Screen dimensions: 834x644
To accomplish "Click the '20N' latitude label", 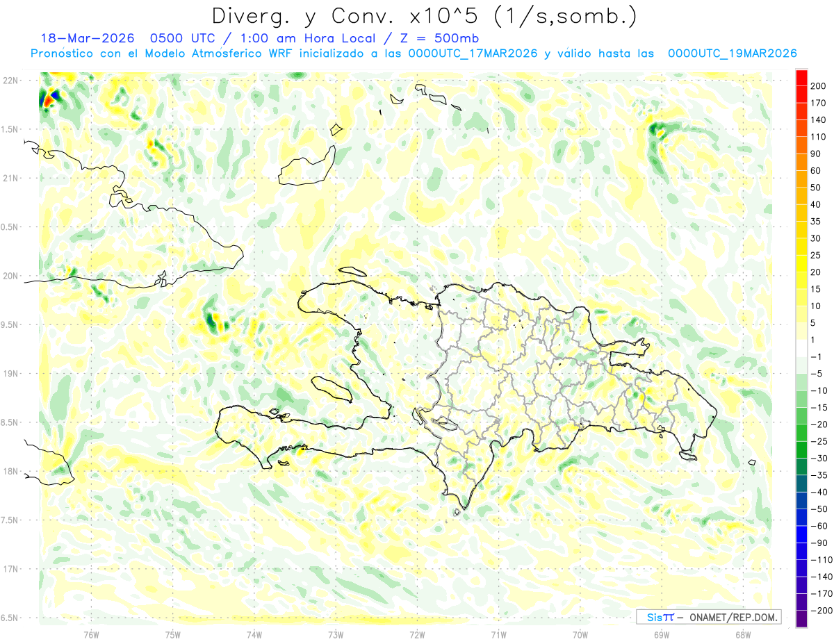I will click(x=11, y=276).
